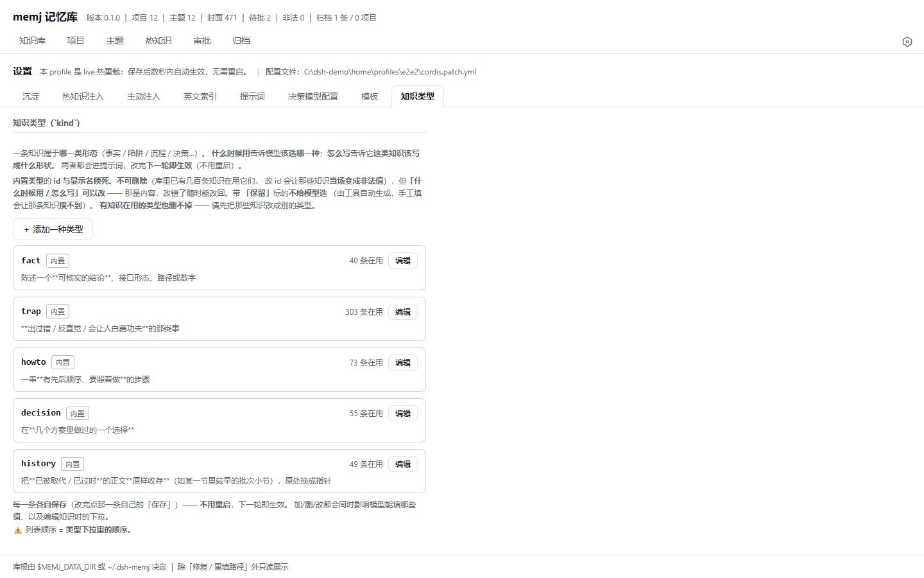This screenshot has height=578, width=924.
Task: Click the 内置 badge next to fact
Action: (58, 261)
